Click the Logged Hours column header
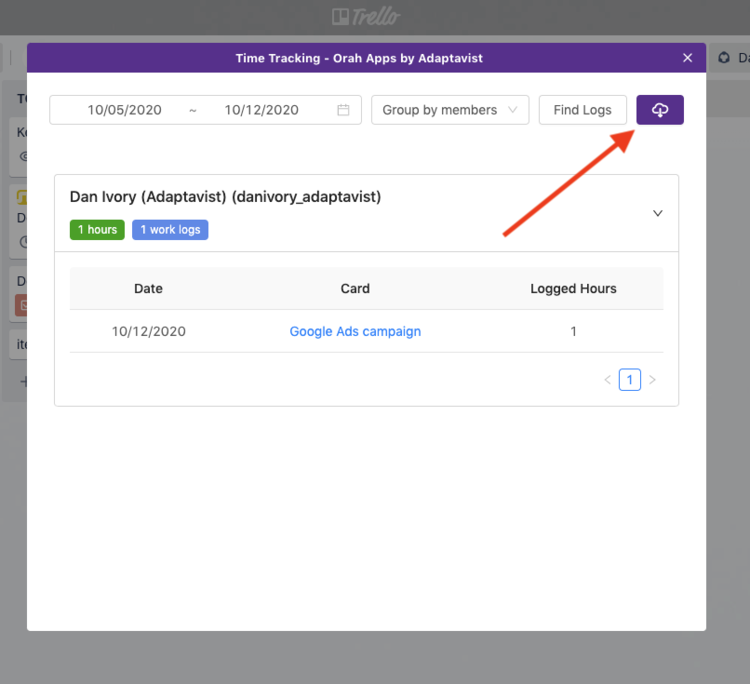This screenshot has width=750, height=684. click(573, 288)
